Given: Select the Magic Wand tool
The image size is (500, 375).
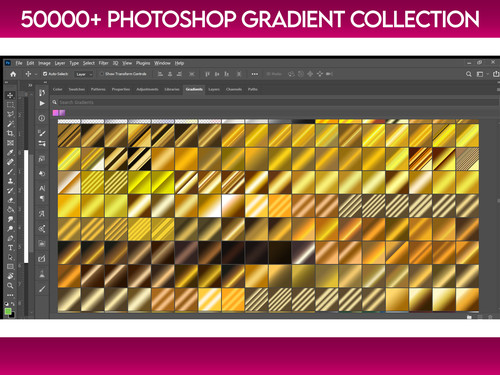Looking at the screenshot, I should (10, 124).
